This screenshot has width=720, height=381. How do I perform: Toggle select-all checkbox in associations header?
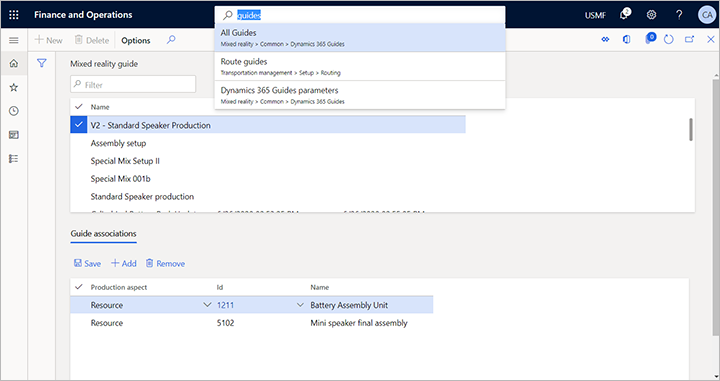point(79,287)
